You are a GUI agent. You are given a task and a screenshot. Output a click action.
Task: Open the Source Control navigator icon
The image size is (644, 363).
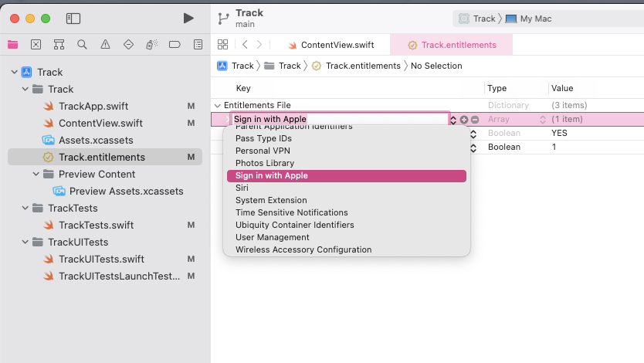tap(36, 44)
